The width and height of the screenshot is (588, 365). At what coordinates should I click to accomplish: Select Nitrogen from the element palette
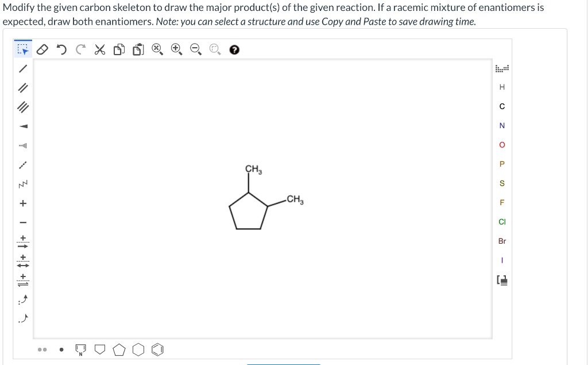(x=502, y=125)
